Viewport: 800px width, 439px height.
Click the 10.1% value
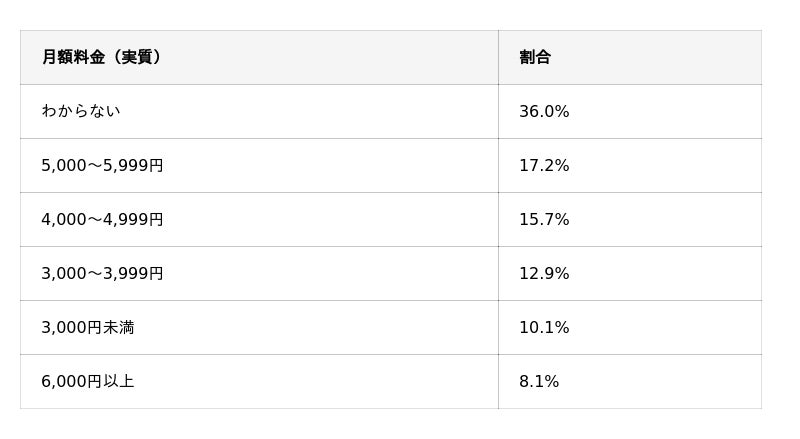coord(544,328)
